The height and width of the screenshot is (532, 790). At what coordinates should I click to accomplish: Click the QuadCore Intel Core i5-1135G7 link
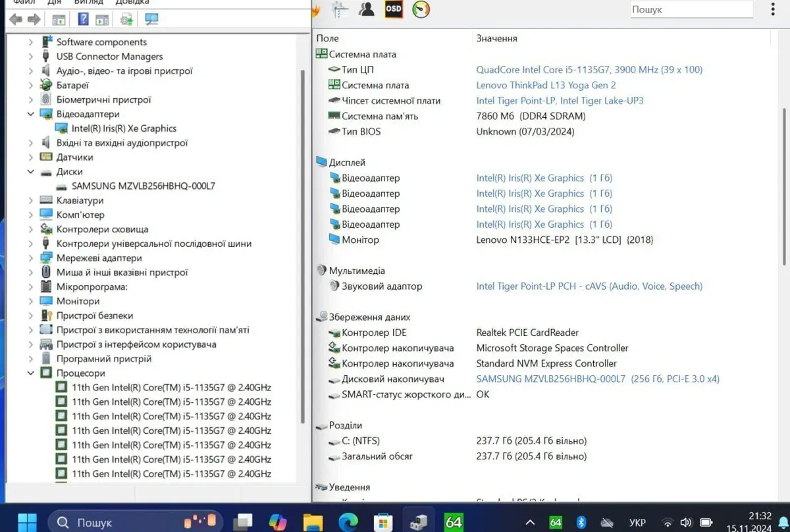pos(589,69)
